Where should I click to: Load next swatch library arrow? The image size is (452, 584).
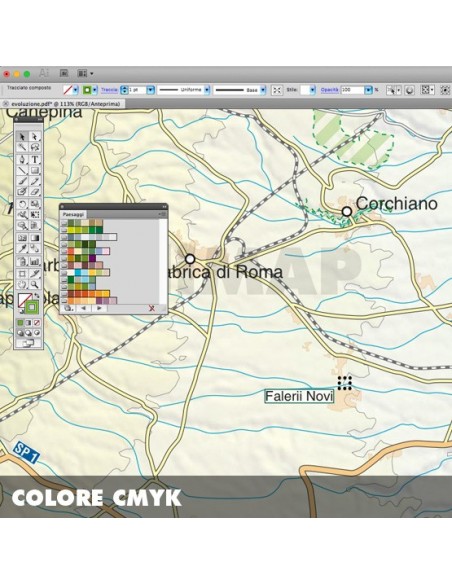99,308
